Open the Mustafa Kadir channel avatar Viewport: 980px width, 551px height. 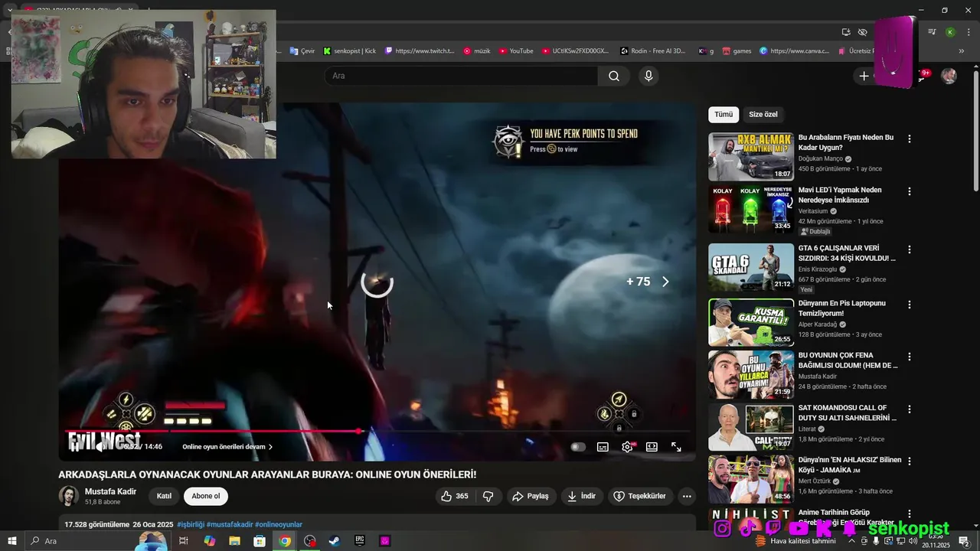(x=69, y=496)
